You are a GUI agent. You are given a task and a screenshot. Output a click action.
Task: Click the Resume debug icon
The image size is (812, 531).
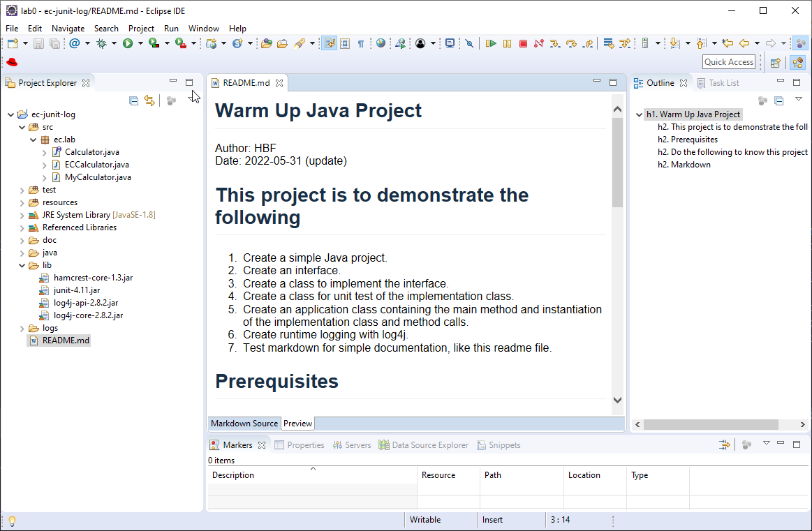point(491,43)
